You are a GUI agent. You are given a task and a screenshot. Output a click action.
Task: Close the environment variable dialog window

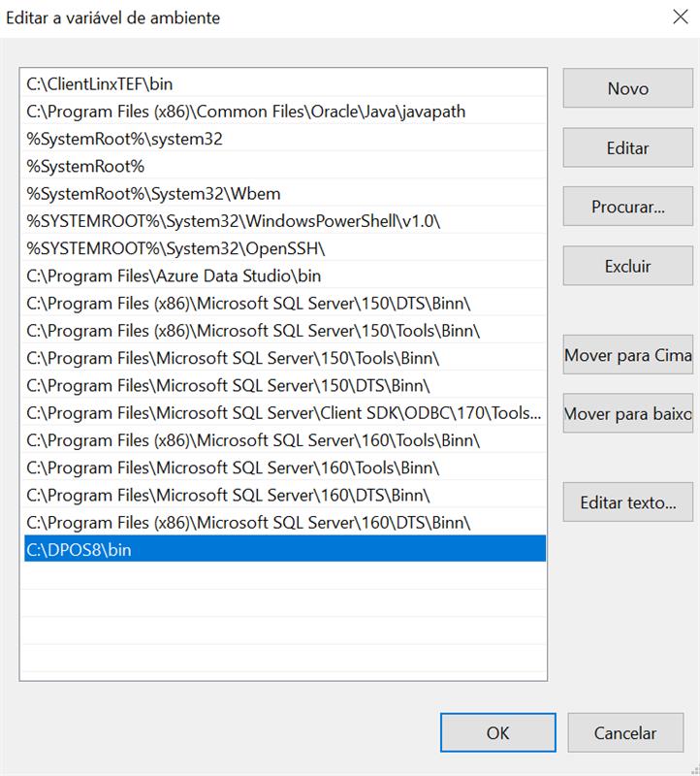pyautogui.click(x=680, y=16)
